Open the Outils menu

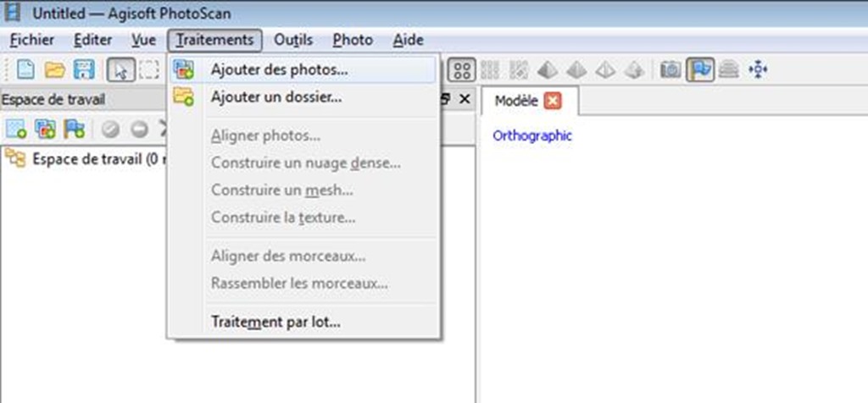click(293, 40)
